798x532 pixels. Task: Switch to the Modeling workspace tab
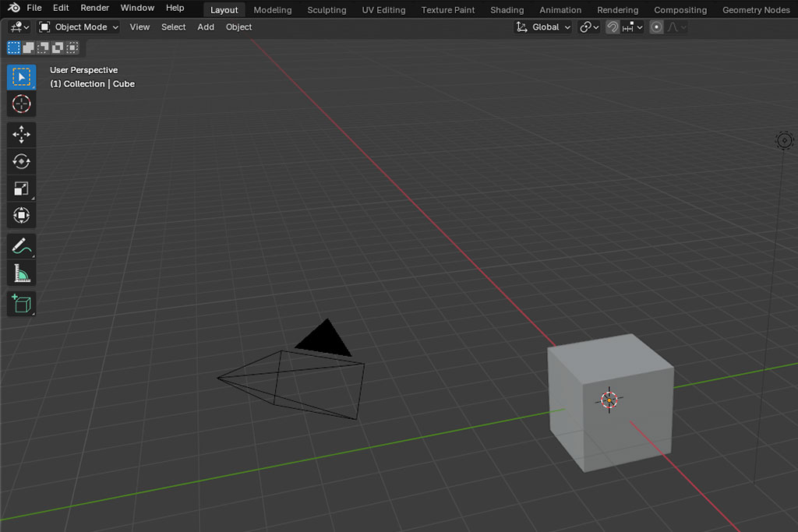point(272,9)
